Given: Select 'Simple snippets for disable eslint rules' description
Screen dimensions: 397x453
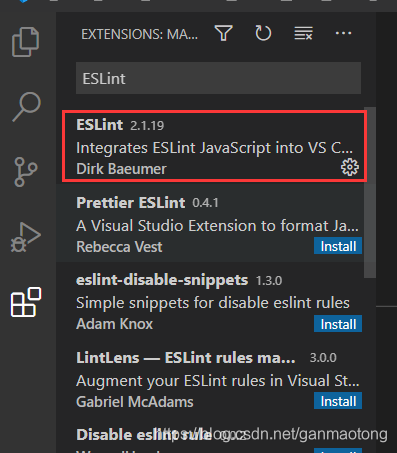Looking at the screenshot, I should (x=213, y=303).
